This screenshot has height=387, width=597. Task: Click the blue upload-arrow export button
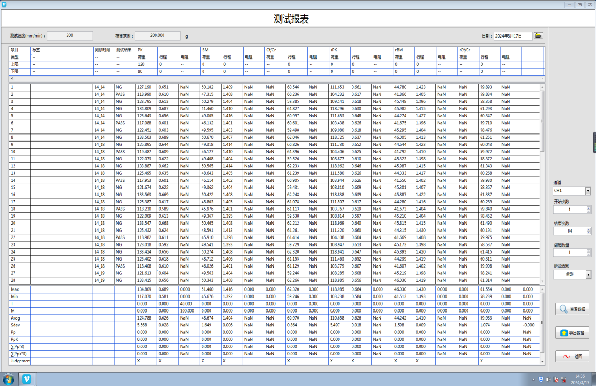(572, 333)
